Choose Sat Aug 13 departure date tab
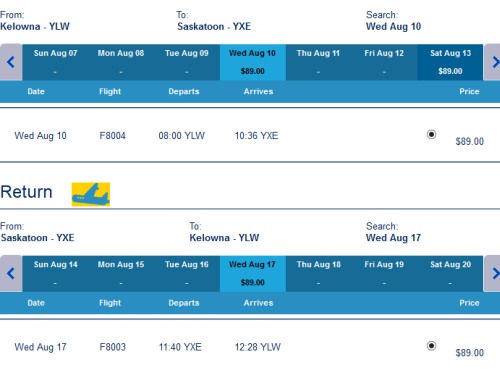Screen dimensions: 500x370 point(450,62)
